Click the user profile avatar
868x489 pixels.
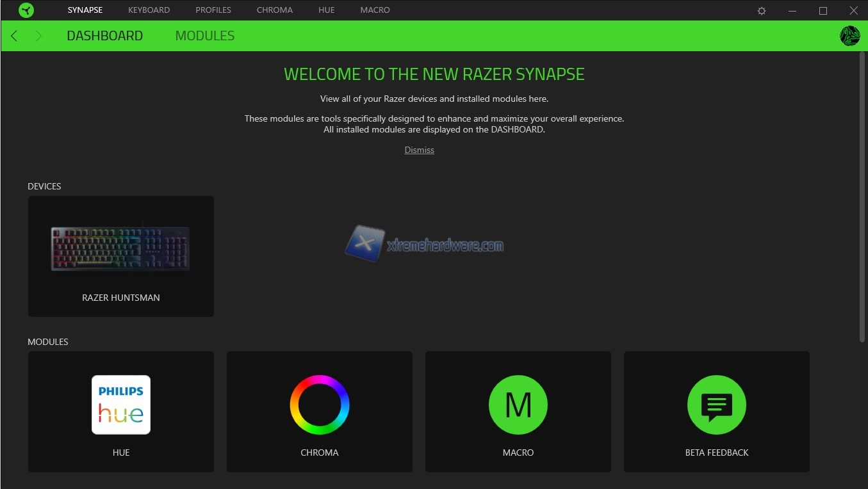pos(849,36)
